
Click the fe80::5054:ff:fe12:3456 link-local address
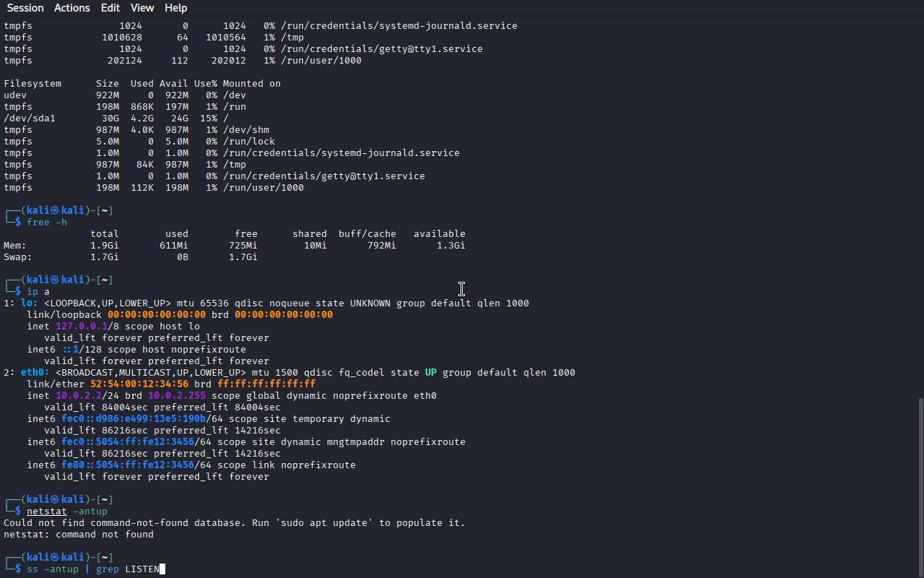(128, 465)
